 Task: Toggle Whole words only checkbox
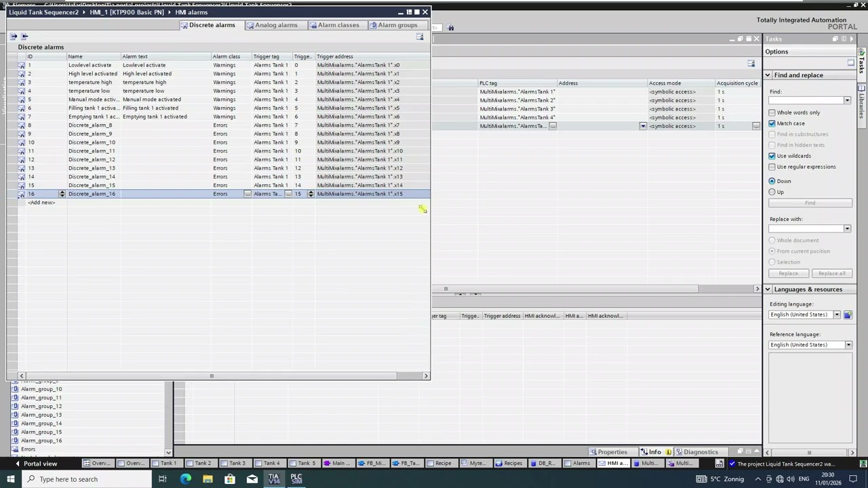pyautogui.click(x=772, y=113)
